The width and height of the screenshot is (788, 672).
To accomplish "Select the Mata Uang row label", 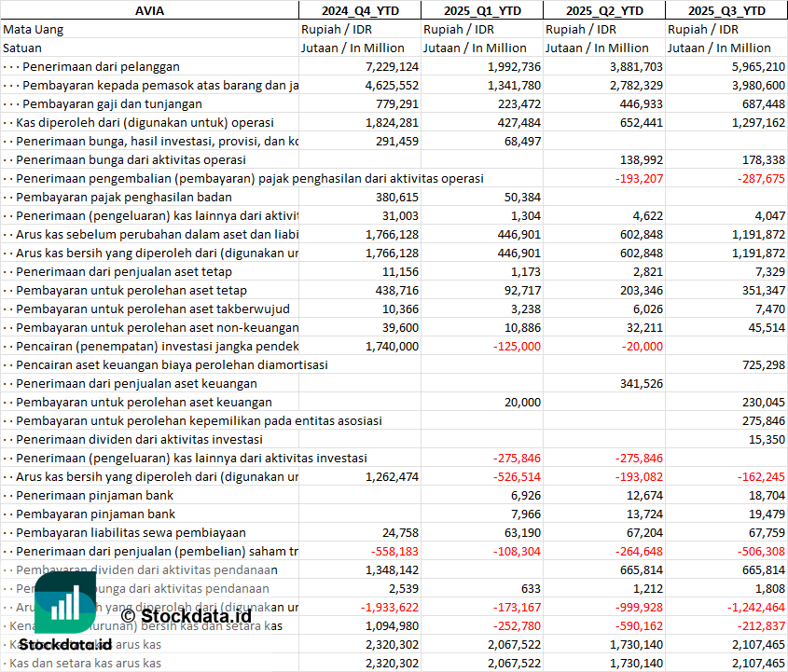I will click(34, 29).
